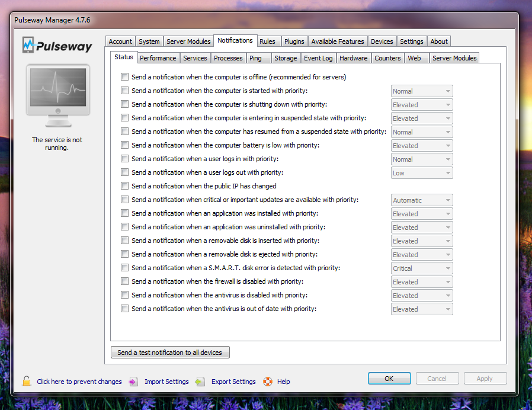Click the lifebuoy Help icon
This screenshot has height=410, width=532.
[x=268, y=382]
